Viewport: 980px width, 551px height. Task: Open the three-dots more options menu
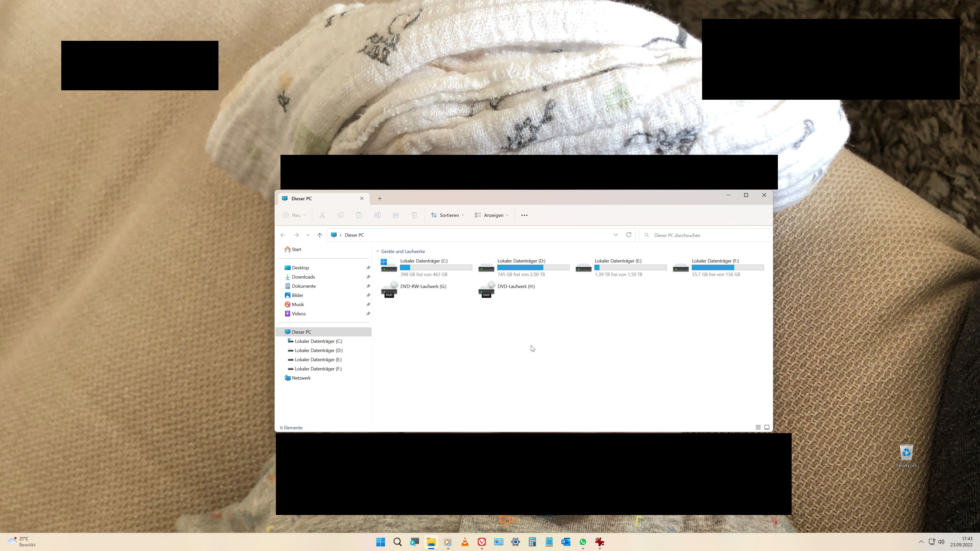point(524,215)
